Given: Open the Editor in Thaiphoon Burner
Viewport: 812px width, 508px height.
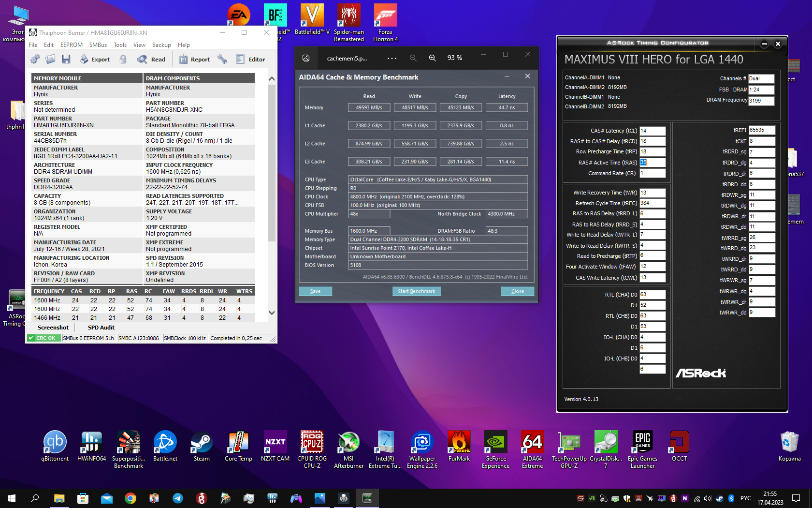Looking at the screenshot, I should click(x=250, y=60).
